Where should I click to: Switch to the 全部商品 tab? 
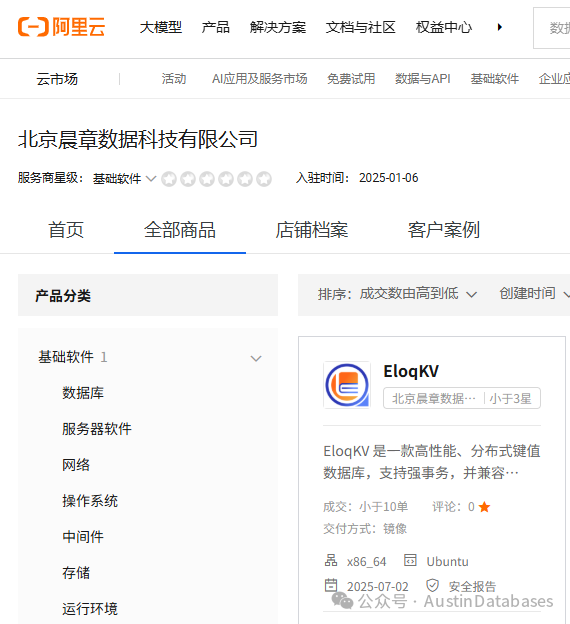click(x=180, y=230)
